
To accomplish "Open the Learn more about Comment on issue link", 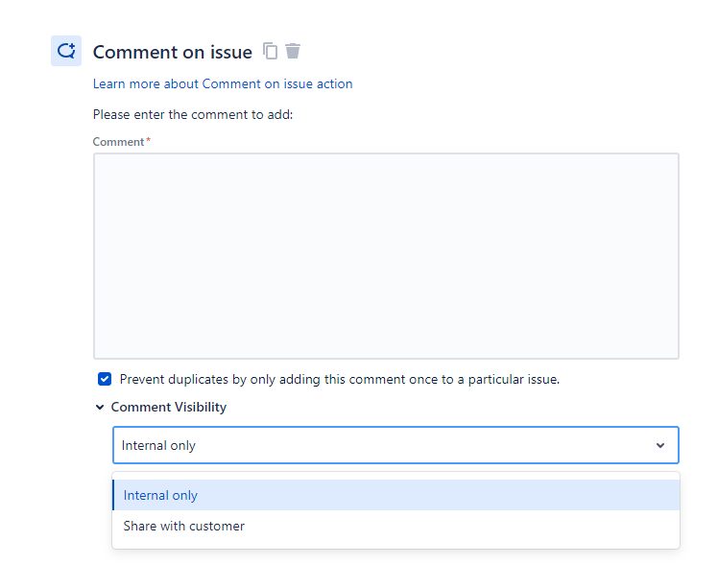I will tap(223, 83).
